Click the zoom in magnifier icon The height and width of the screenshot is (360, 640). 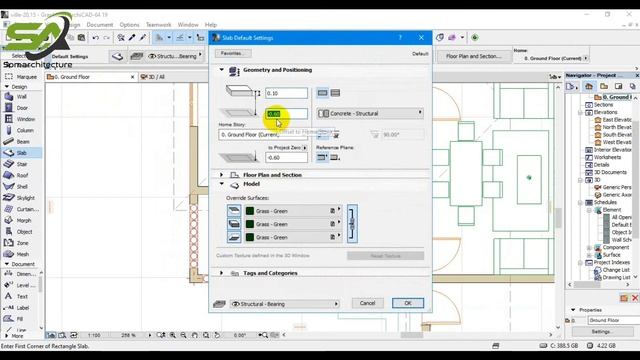tap(173, 335)
